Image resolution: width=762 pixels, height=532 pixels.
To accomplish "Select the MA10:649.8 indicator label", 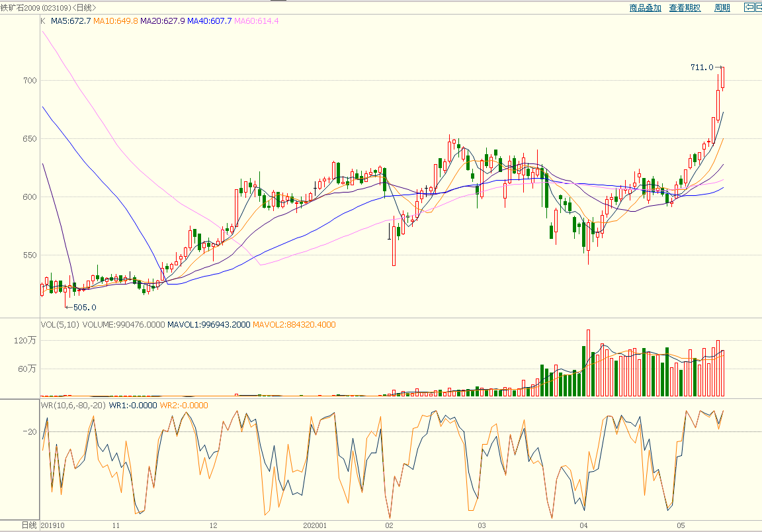I will pos(116,21).
